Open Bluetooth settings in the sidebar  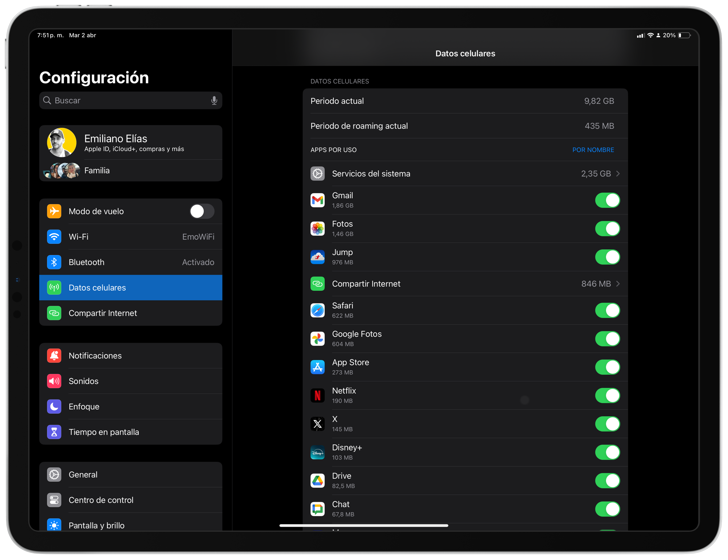click(x=131, y=262)
